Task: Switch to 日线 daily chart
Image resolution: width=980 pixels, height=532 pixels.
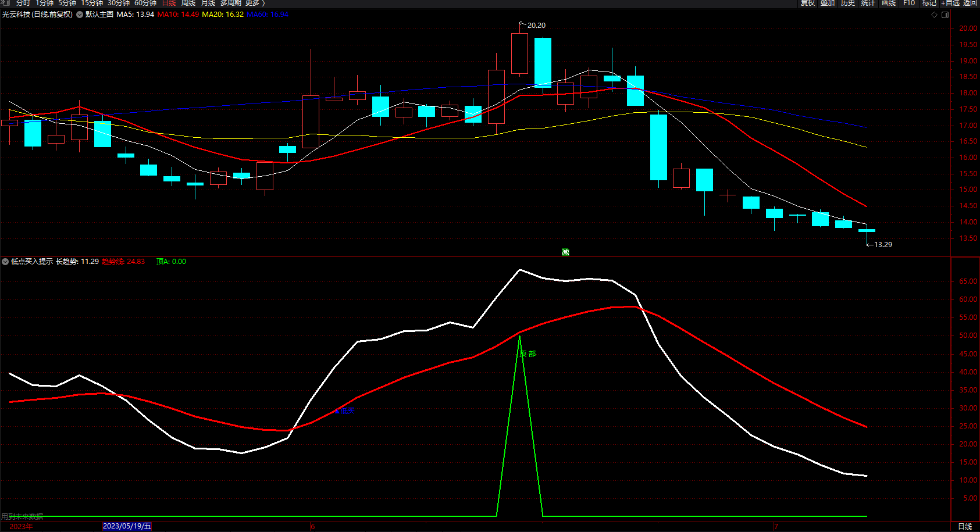Action: click(169, 3)
